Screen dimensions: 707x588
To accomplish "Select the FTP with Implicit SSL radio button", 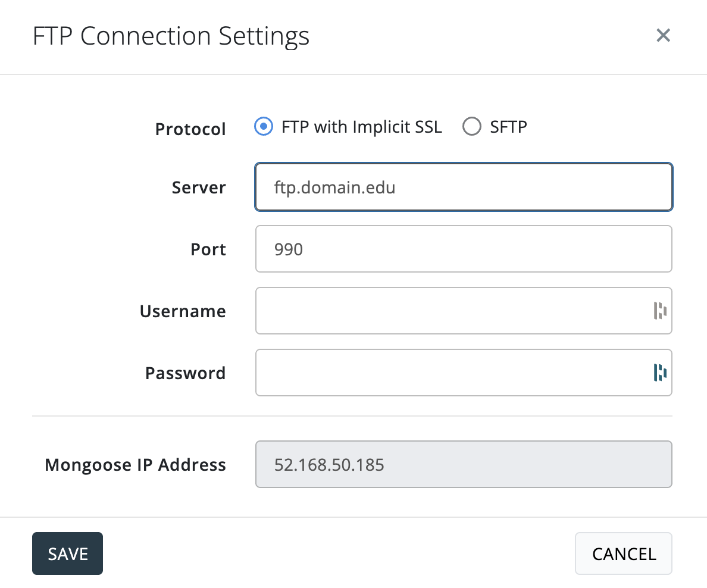I will click(263, 127).
